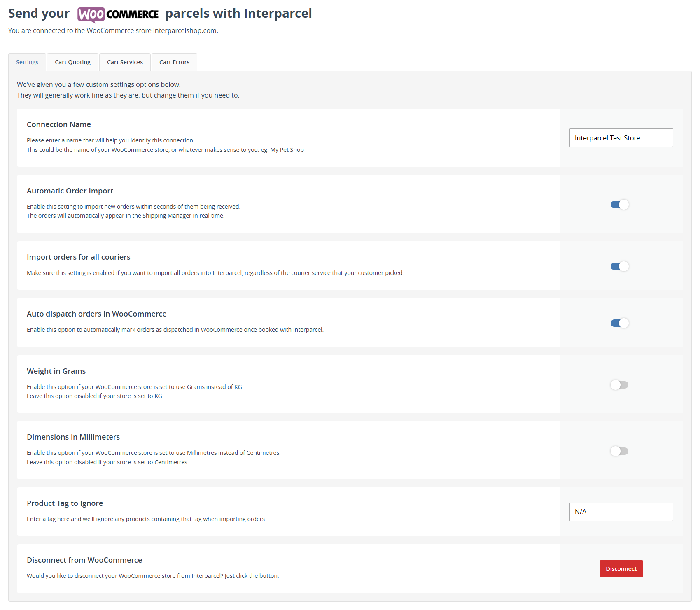Click the Connection Name text field
Viewport: 700px width, 610px height.
(621, 138)
